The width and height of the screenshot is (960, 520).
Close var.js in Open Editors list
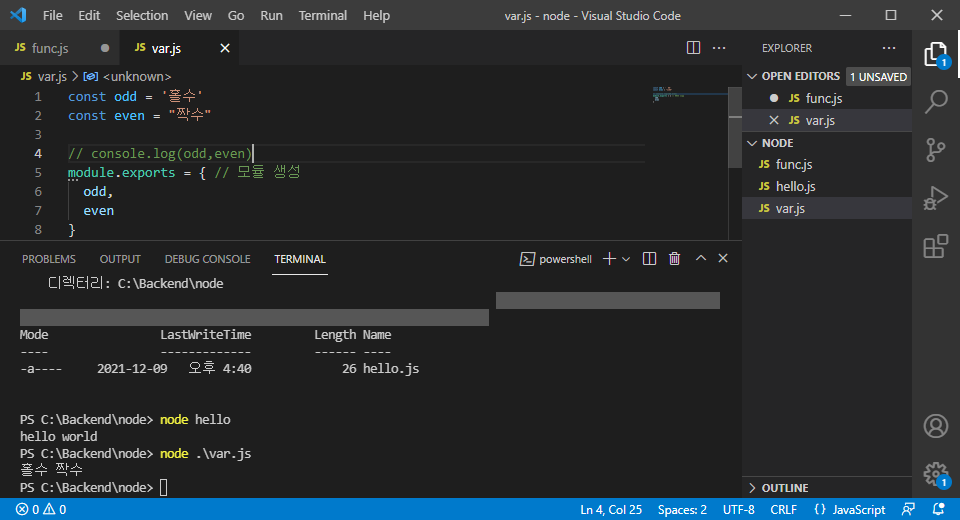pyautogui.click(x=774, y=120)
